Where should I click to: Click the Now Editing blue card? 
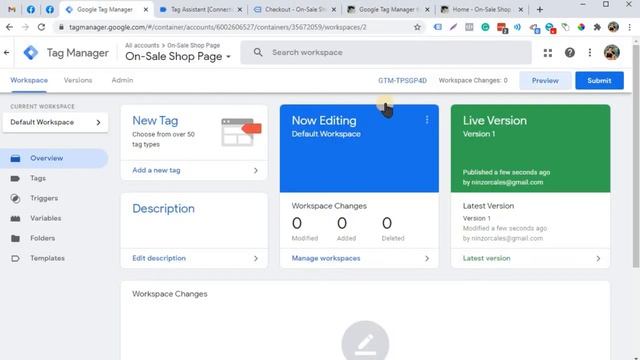click(x=359, y=149)
